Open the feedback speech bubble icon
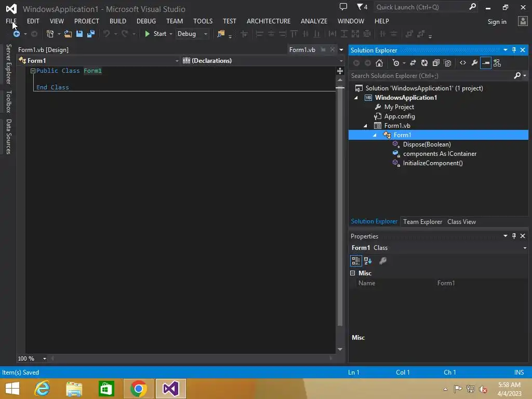The width and height of the screenshot is (532, 399). point(343,7)
